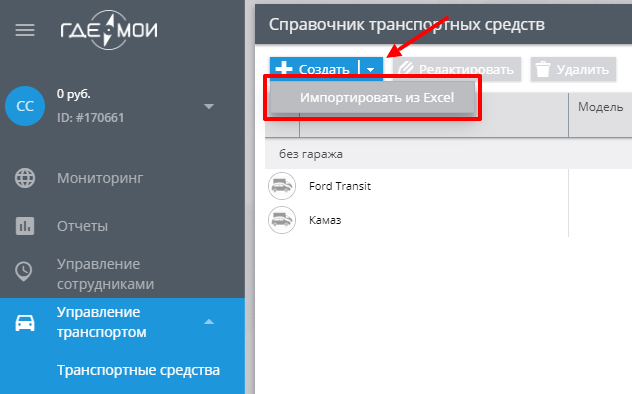Open Отчеты chart icon

[25, 226]
